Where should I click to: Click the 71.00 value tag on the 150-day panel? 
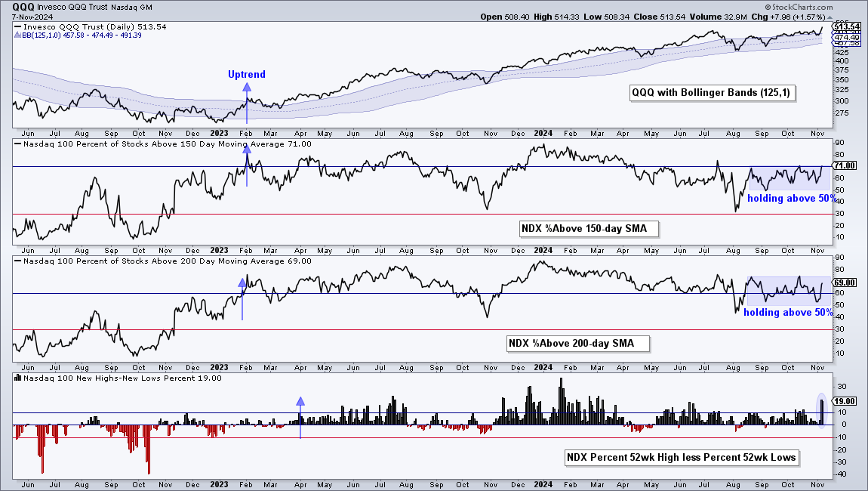(x=845, y=165)
